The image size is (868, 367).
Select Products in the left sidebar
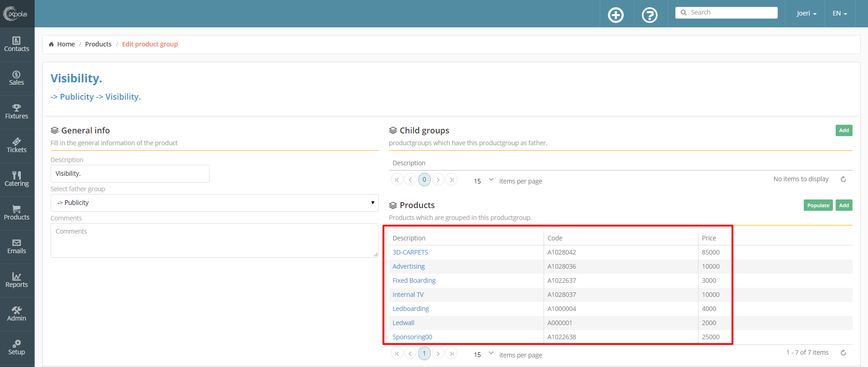[x=17, y=213]
